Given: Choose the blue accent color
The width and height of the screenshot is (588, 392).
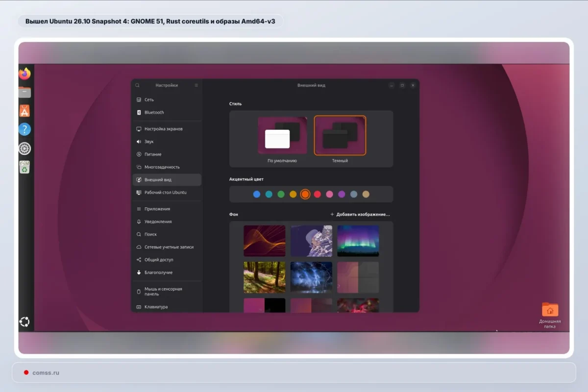Looking at the screenshot, I should [257, 195].
